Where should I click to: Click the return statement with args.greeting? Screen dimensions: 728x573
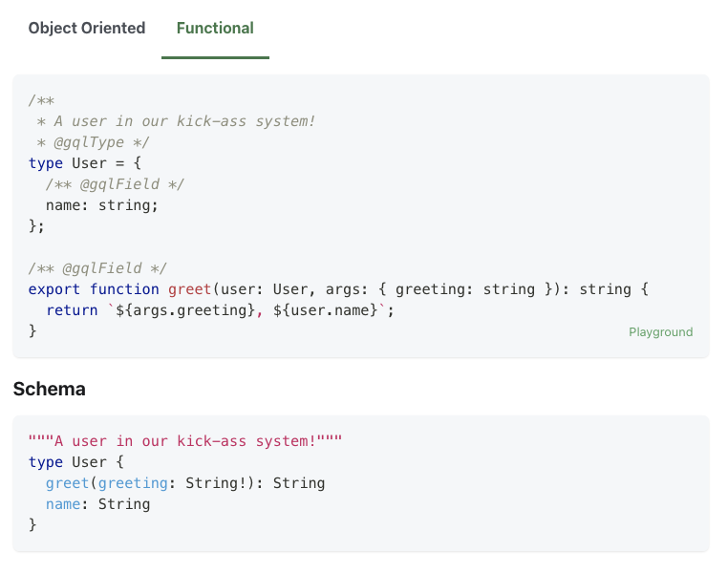pos(220,310)
